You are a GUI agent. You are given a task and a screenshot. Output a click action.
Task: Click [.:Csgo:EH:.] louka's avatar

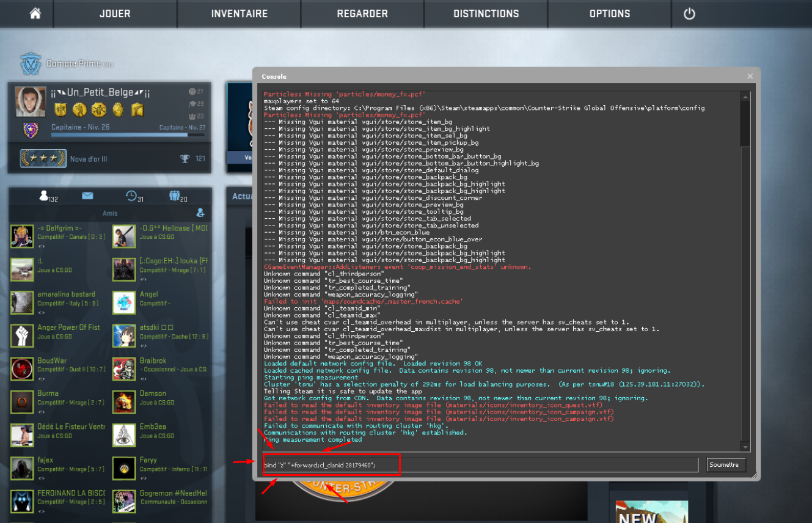pyautogui.click(x=124, y=269)
